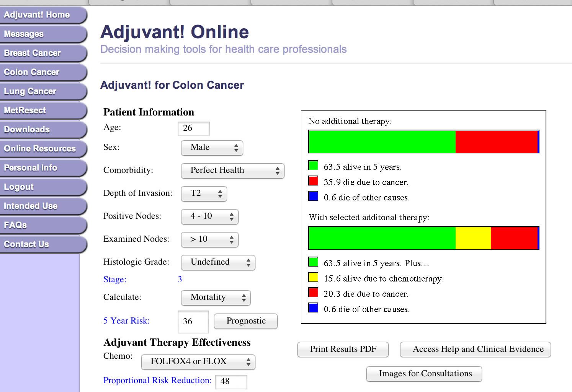572x392 pixels.
Task: Click red swatch beside 35.9 die due to cancer
Action: 313,181
